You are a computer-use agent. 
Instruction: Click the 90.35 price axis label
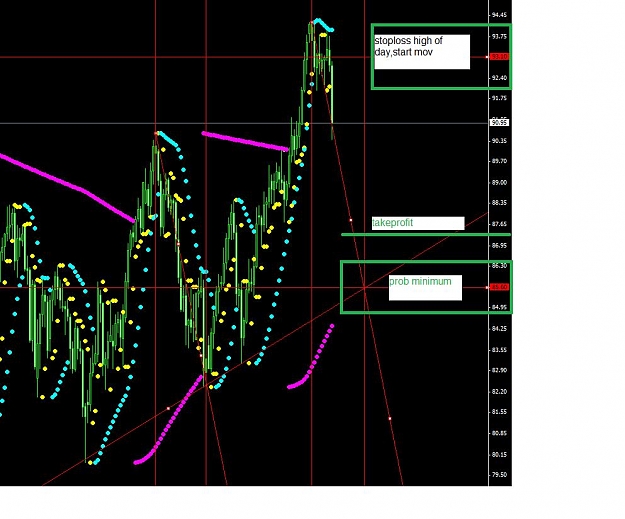(499, 141)
